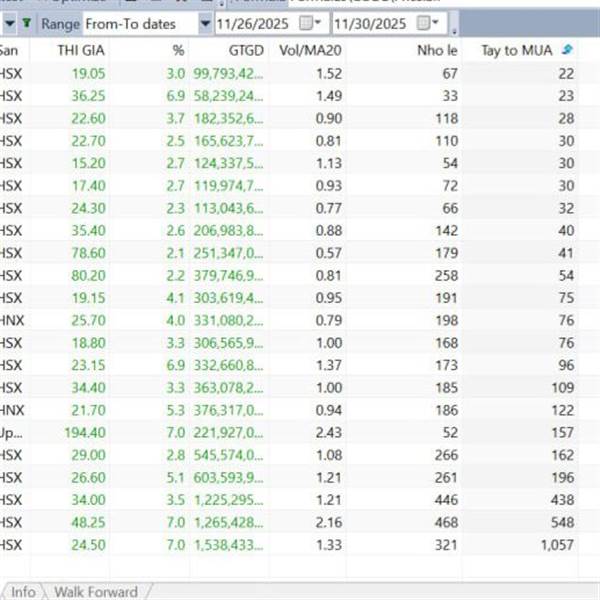Viewport: 600px width, 600px height.
Task: Select Vol/MA20 cell 1.52
Action: [329, 73]
